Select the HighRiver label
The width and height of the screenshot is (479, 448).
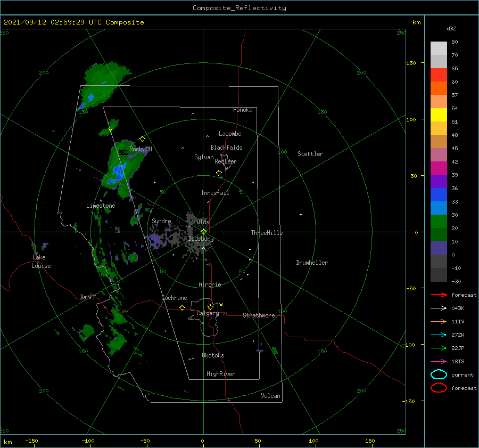click(221, 374)
